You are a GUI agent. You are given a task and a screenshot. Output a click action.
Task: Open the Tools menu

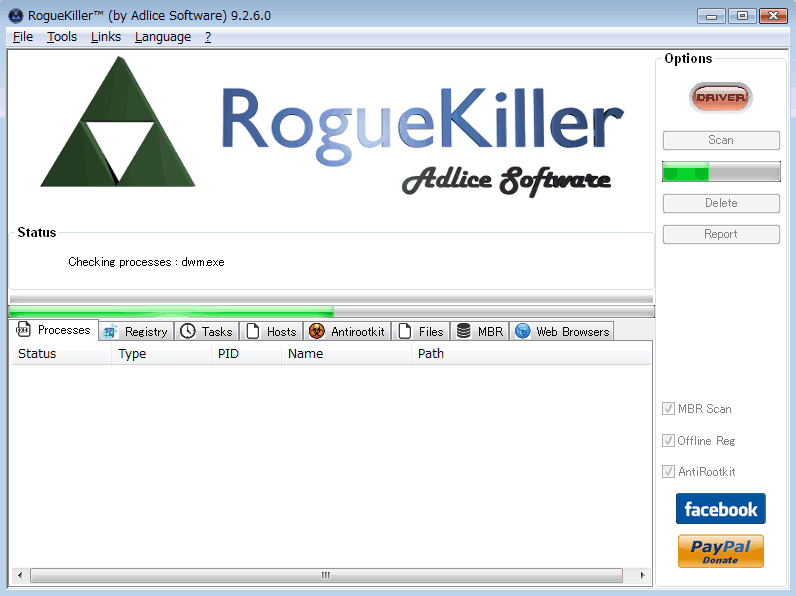pos(62,37)
